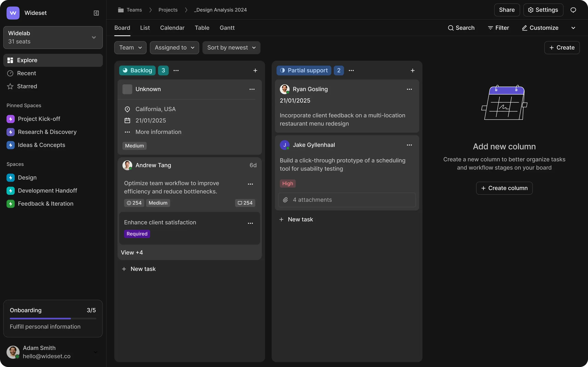Click the plus icon in Backlog column header
Screen dimensions: 588x367
[x=255, y=70]
